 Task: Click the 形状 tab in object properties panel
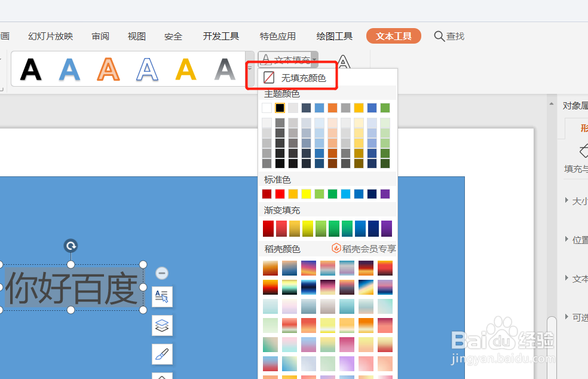point(584,127)
